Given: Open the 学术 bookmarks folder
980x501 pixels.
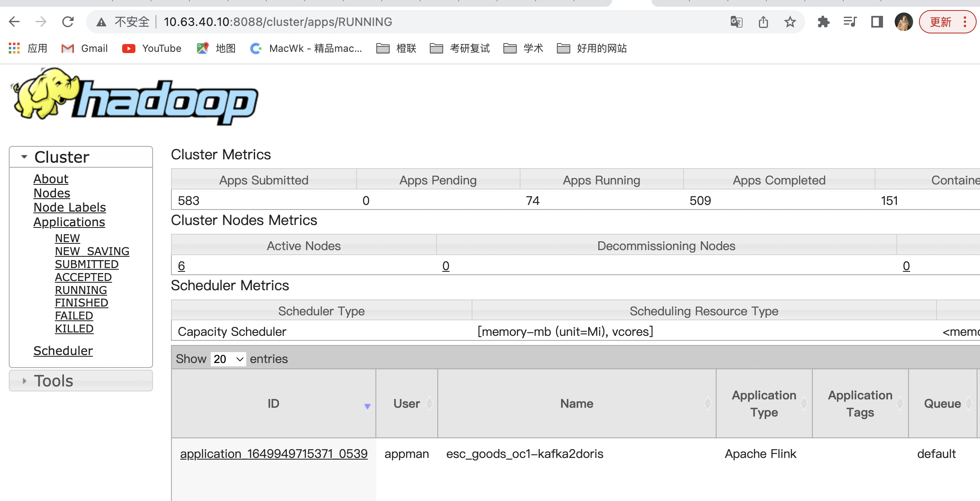Looking at the screenshot, I should pyautogui.click(x=523, y=49).
